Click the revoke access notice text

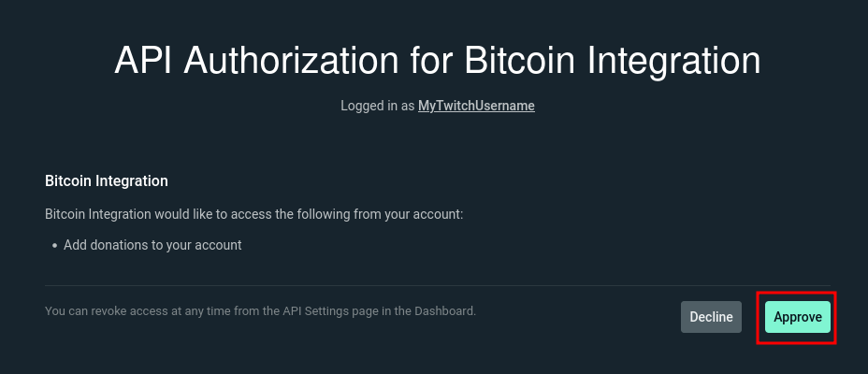pos(260,310)
